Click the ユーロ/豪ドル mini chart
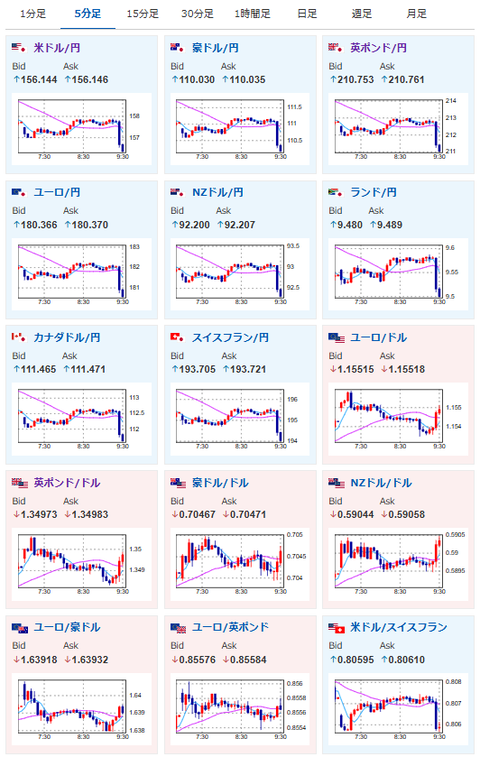 pos(81,709)
